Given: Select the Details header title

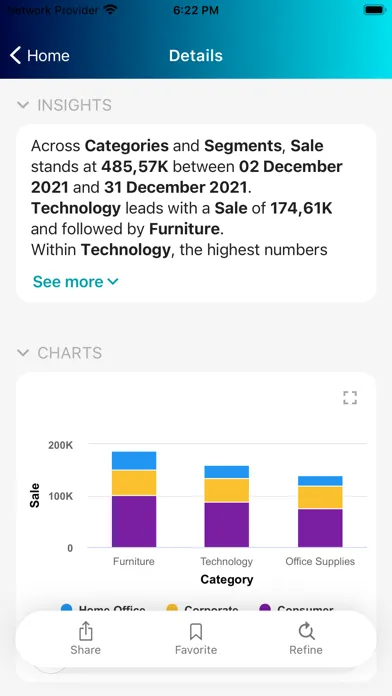Looking at the screenshot, I should point(196,56).
